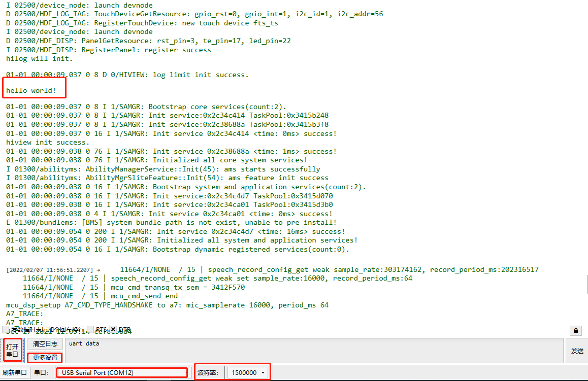588x381 pixels.
Task: Focus the uart data input box
Action: click(x=314, y=350)
